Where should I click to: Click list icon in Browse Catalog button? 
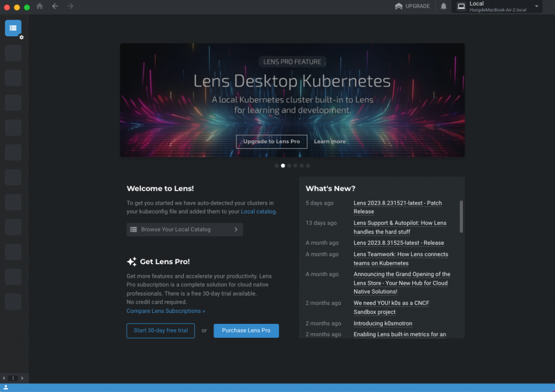[133, 230]
